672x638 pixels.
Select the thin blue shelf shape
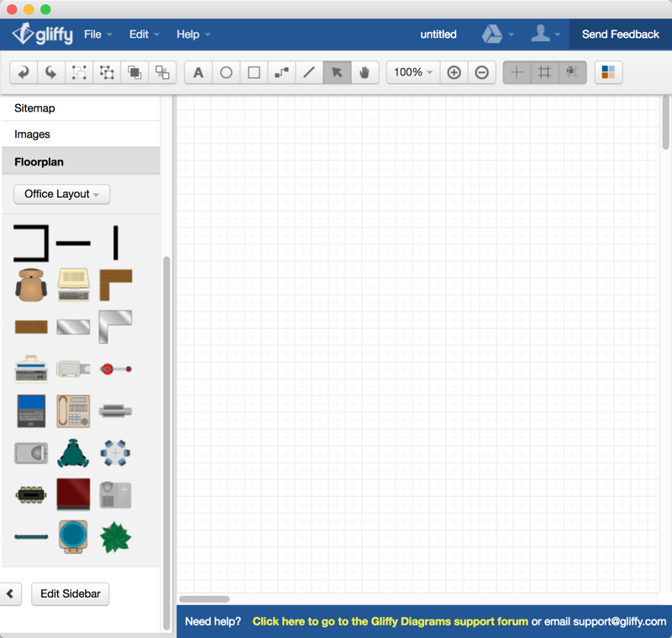point(31,537)
